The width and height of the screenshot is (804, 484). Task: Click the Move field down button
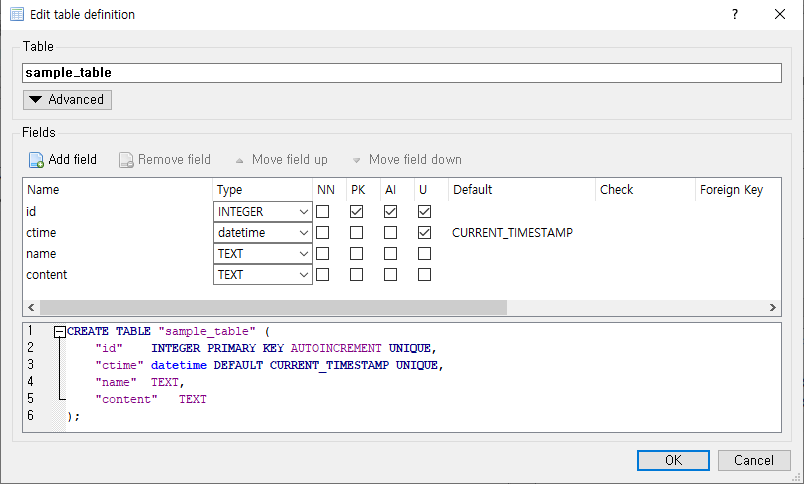tap(407, 159)
